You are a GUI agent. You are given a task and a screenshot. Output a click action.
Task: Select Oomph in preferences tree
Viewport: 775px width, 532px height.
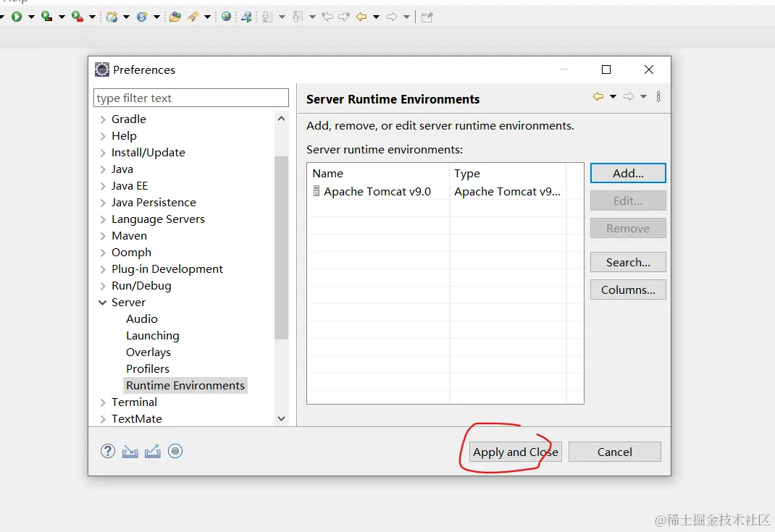click(132, 253)
